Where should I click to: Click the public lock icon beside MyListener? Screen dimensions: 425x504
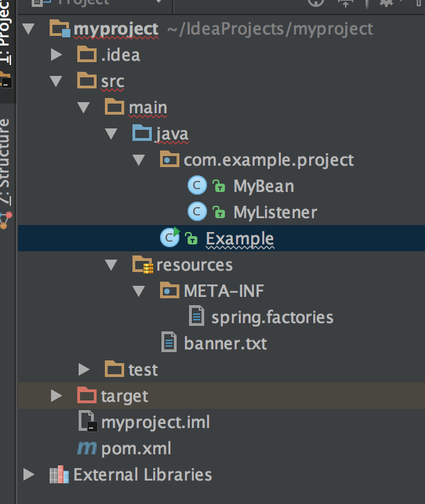coord(219,213)
